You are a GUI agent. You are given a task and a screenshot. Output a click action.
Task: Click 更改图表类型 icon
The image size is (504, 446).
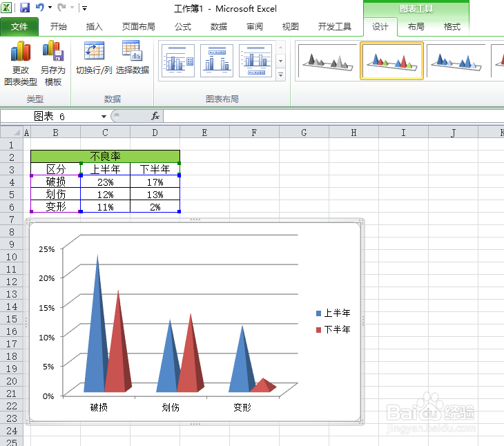pyautogui.click(x=21, y=64)
